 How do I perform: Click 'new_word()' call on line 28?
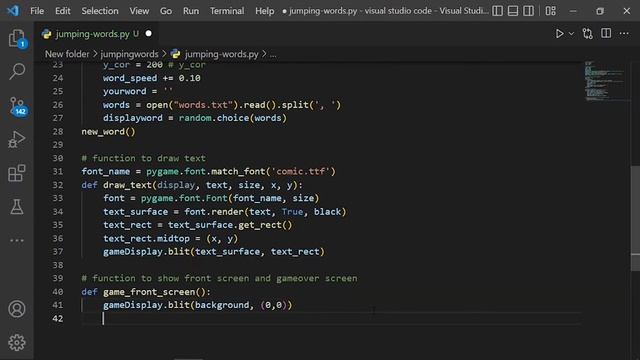click(108, 131)
